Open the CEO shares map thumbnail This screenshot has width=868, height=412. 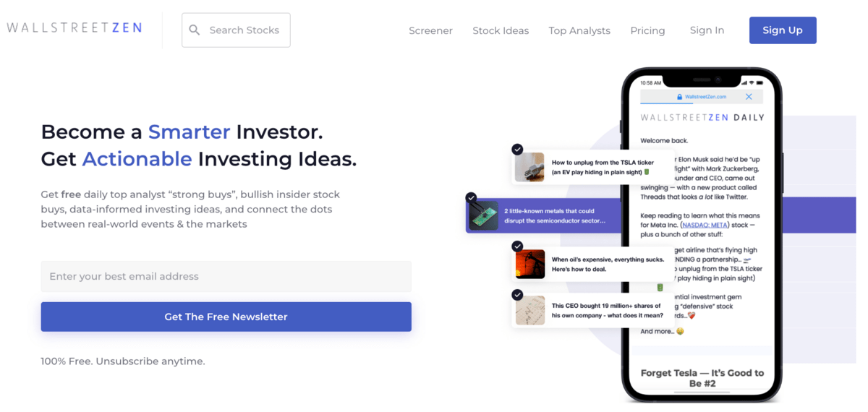point(529,310)
